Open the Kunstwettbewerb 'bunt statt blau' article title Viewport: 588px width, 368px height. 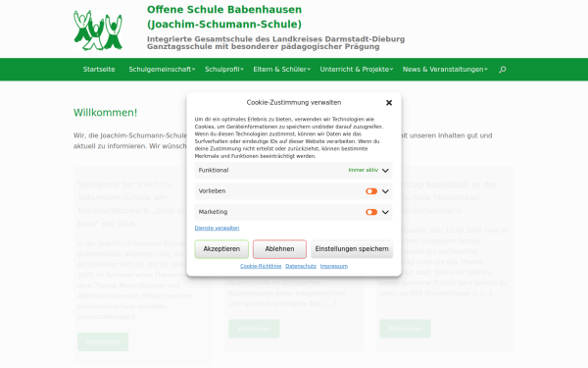tap(132, 204)
